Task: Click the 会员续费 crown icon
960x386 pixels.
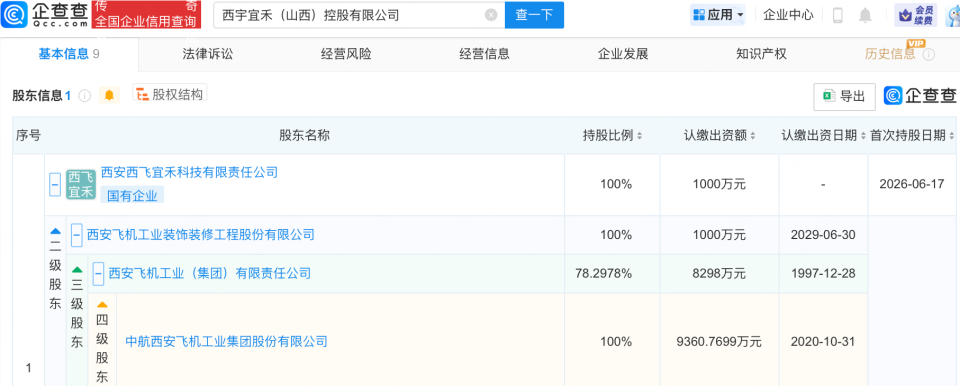Action: coord(916,15)
